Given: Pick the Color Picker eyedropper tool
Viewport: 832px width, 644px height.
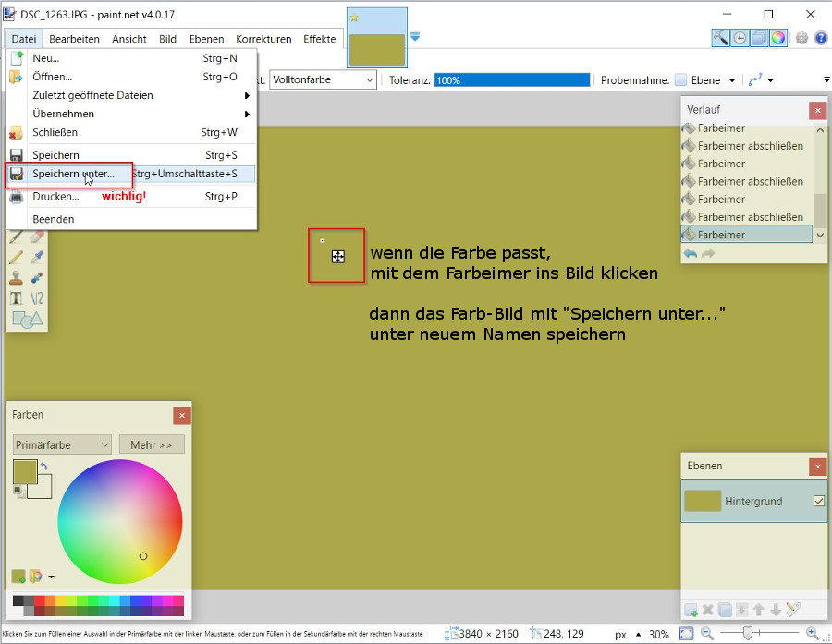Looking at the screenshot, I should [37, 257].
